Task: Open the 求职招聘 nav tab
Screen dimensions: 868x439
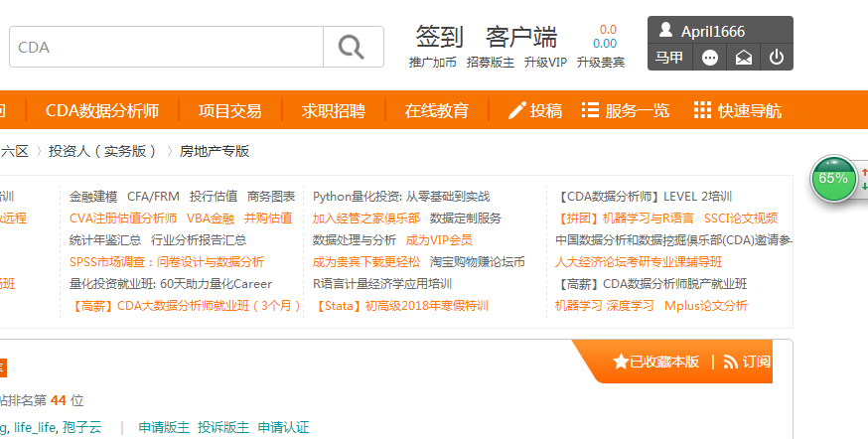Action: [x=334, y=110]
